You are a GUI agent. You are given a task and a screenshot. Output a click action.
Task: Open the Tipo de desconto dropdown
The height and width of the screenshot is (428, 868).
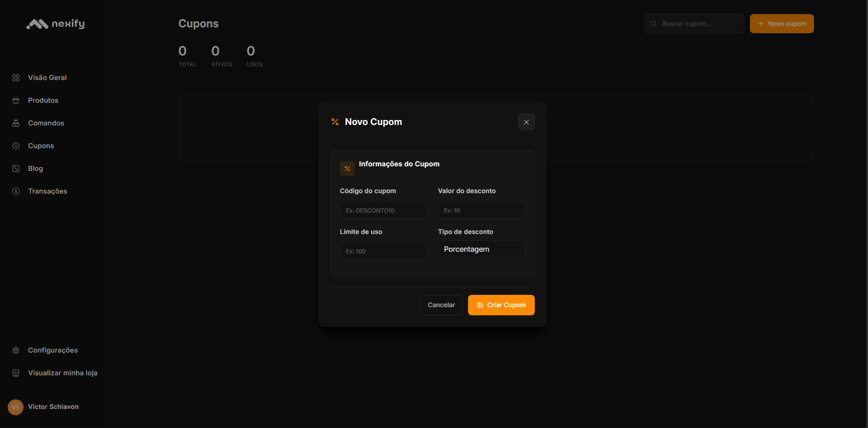[481, 249]
